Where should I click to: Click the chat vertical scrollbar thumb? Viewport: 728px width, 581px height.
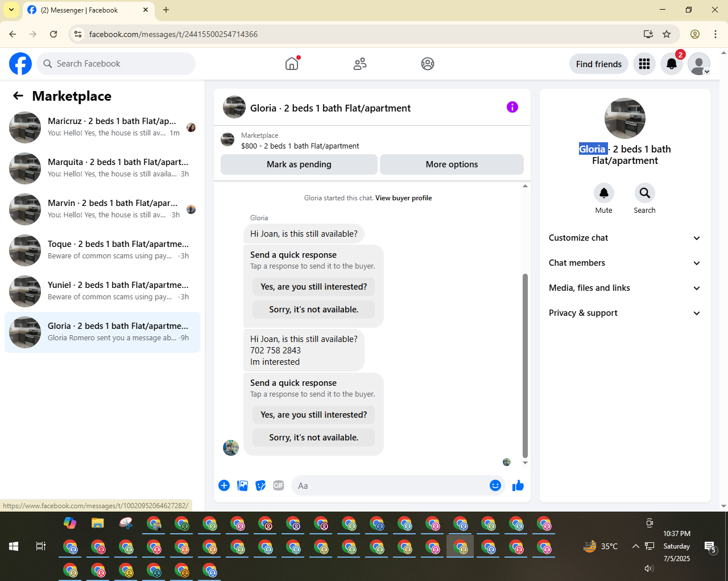pyautogui.click(x=525, y=365)
